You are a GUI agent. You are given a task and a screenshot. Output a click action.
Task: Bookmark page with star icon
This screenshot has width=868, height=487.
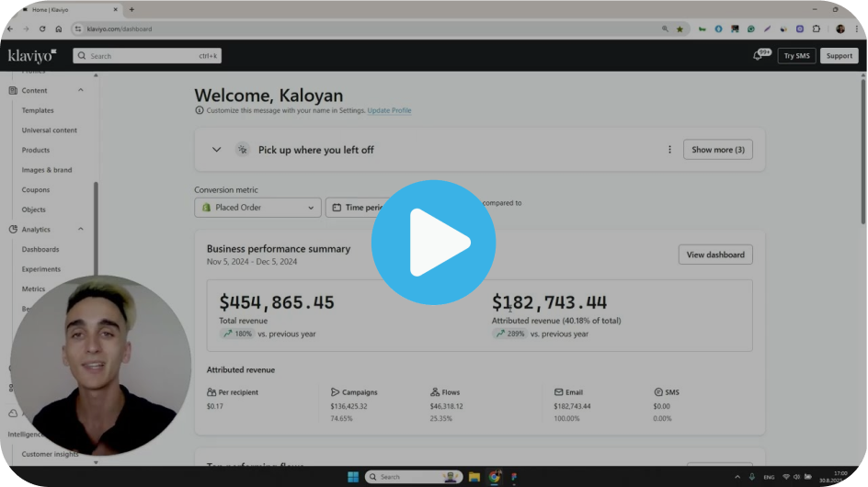680,29
